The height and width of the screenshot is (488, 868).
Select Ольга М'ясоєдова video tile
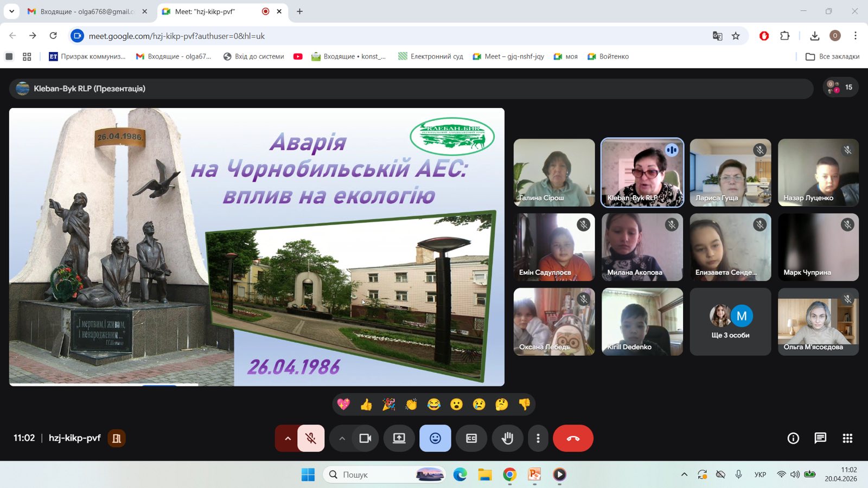click(818, 322)
